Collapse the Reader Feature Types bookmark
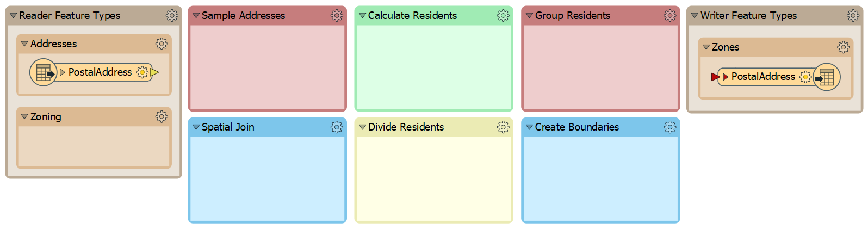 click(14, 16)
